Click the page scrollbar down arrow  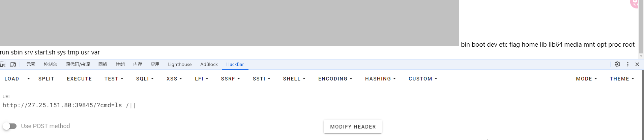tap(641, 56)
